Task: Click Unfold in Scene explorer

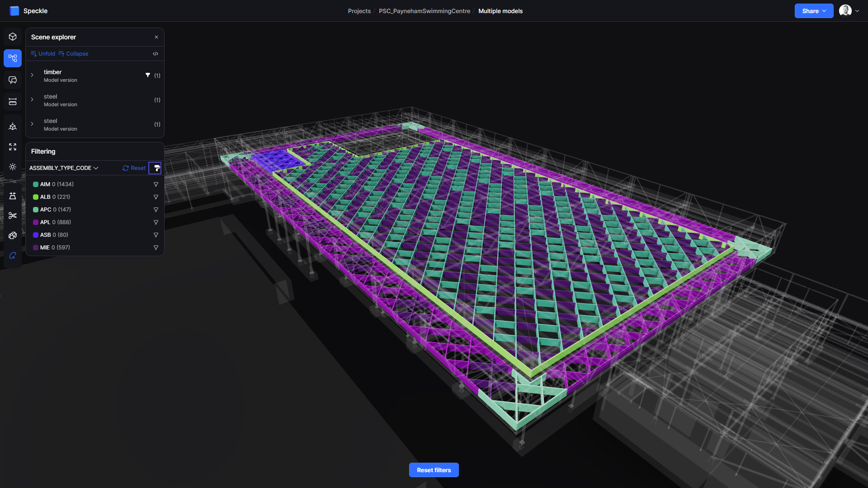Action: point(43,54)
